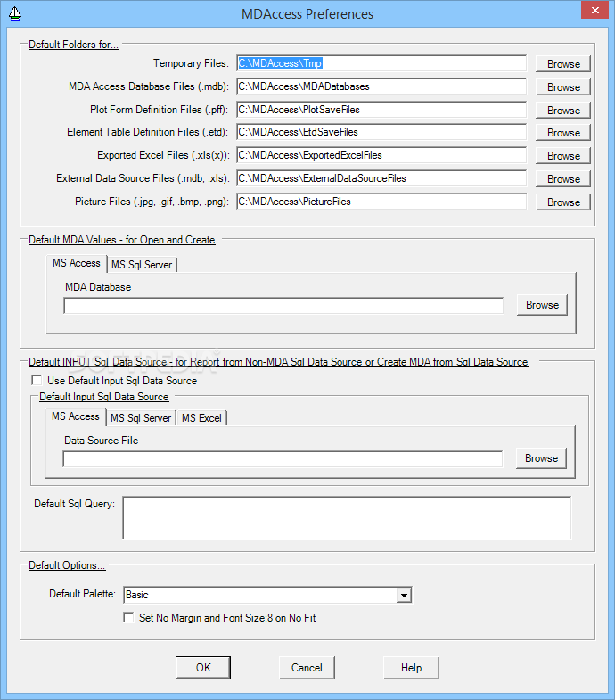Open MS Sql Server tab in Default Input Sql Data Source
This screenshot has height=700, width=615.
coord(141,418)
